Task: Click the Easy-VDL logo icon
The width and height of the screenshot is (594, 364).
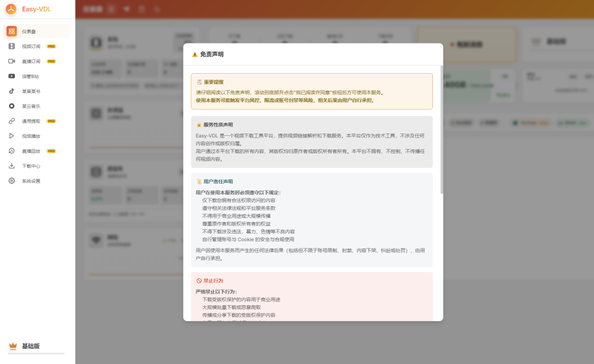Action: [x=10, y=9]
